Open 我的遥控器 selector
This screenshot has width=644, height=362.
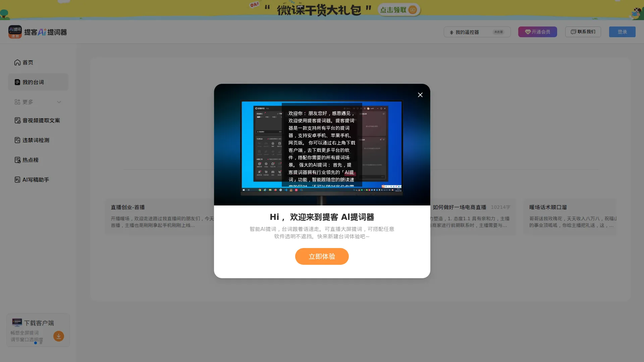477,32
